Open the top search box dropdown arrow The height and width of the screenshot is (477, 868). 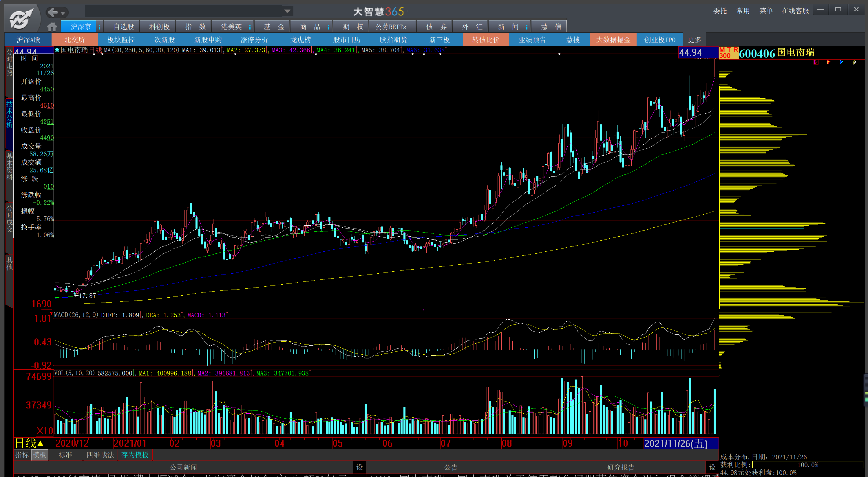[x=287, y=11]
